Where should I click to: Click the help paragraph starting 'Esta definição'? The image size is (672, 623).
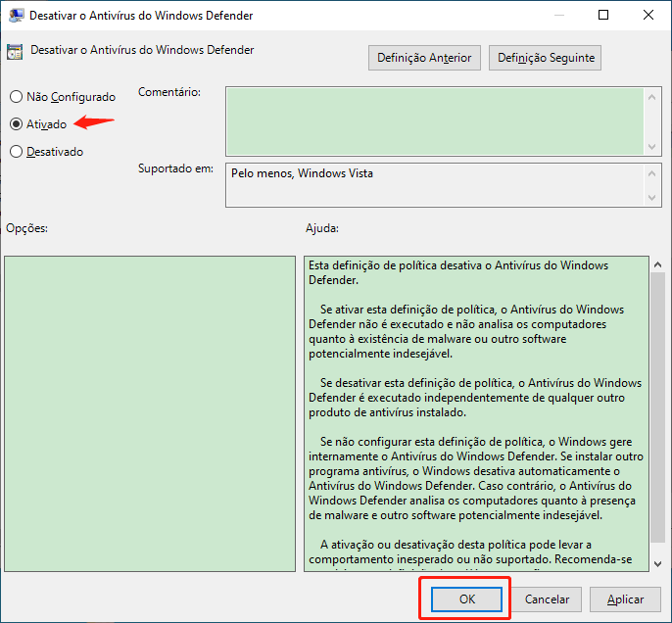tap(458, 272)
